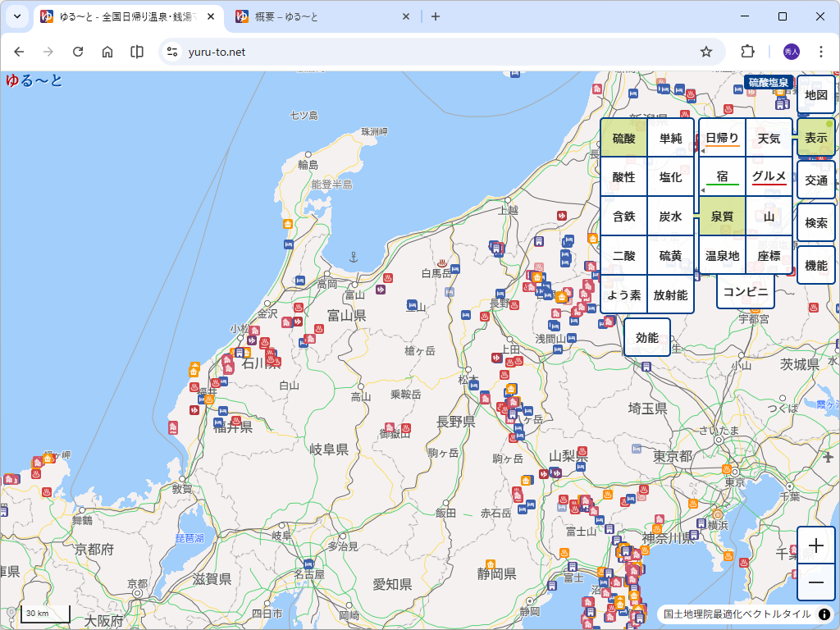840x630 pixels.
Task: Enable the 炭水 spring quality filter
Action: click(671, 217)
